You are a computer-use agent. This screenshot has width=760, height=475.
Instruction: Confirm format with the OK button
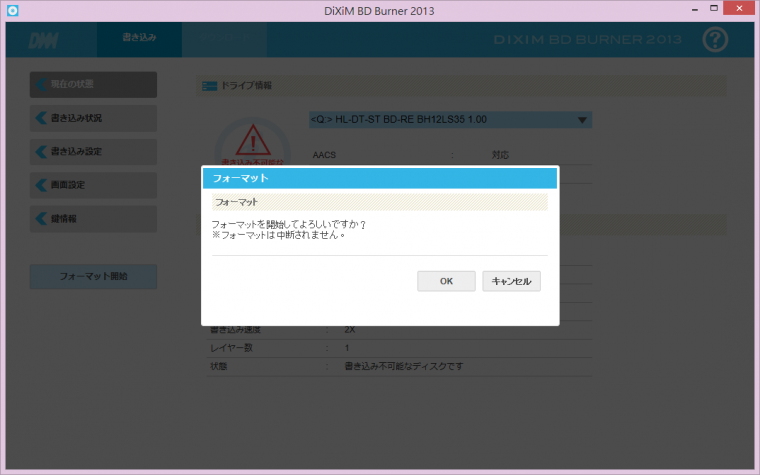446,281
